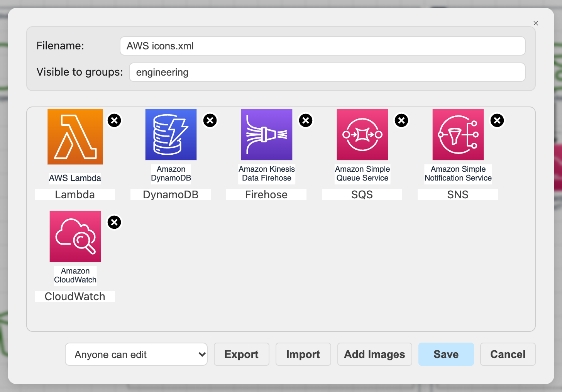Select the Simple Queue Service icon thumbnail
562x392 pixels.
362,135
